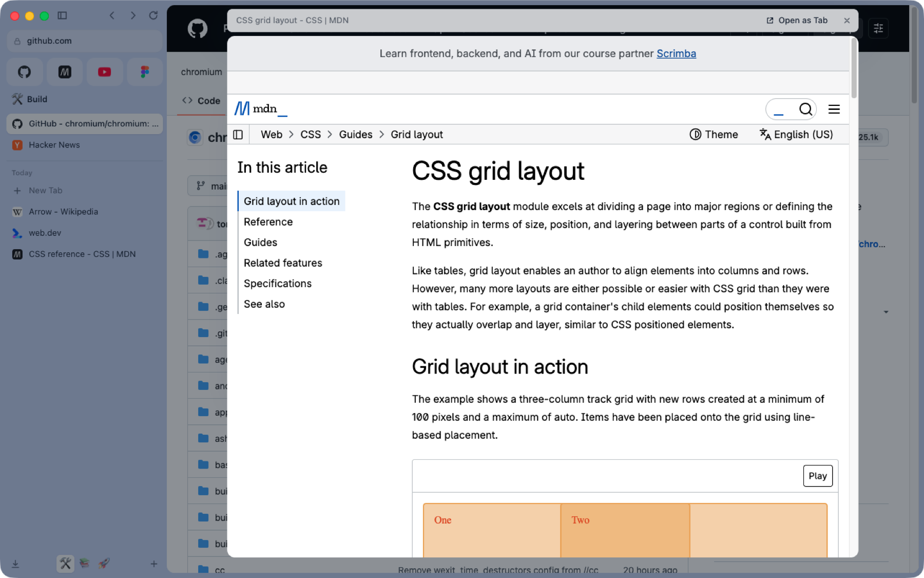
Task: Open the CSS breadcrumb link
Action: pyautogui.click(x=311, y=135)
